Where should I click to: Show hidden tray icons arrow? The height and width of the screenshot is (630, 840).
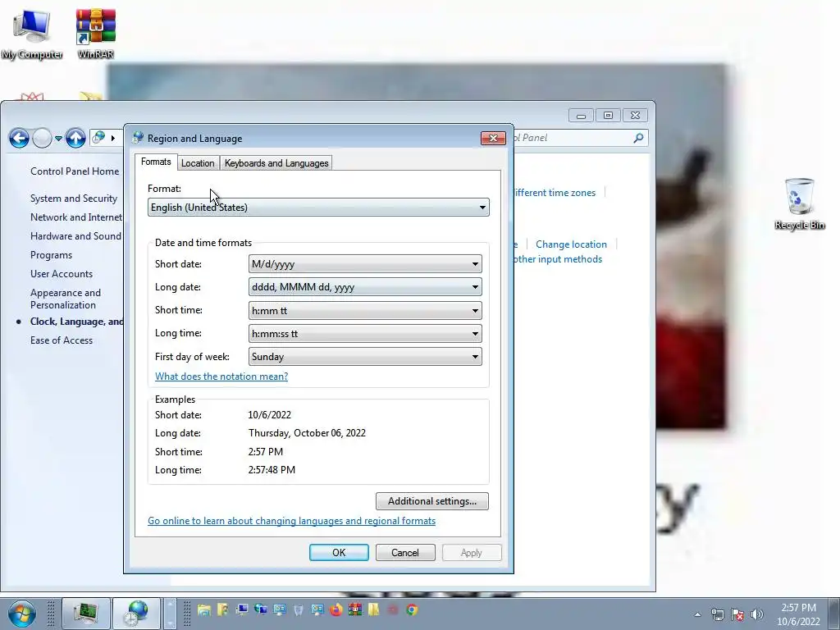click(x=697, y=614)
